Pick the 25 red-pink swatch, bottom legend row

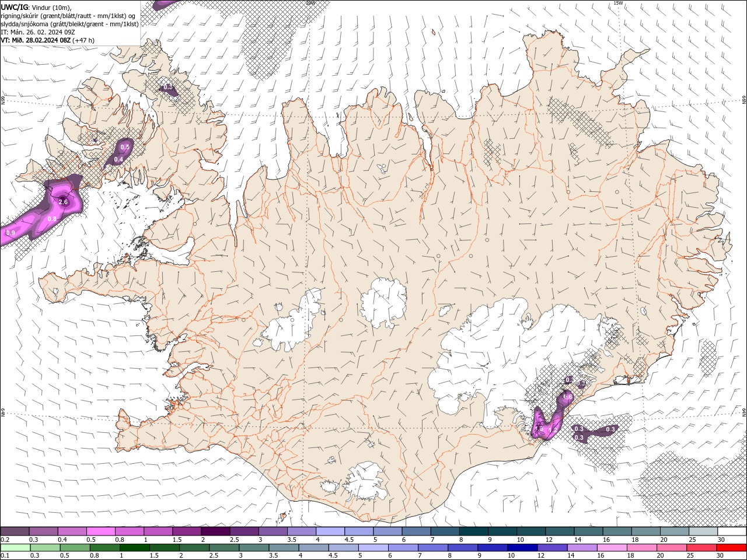pos(701,548)
